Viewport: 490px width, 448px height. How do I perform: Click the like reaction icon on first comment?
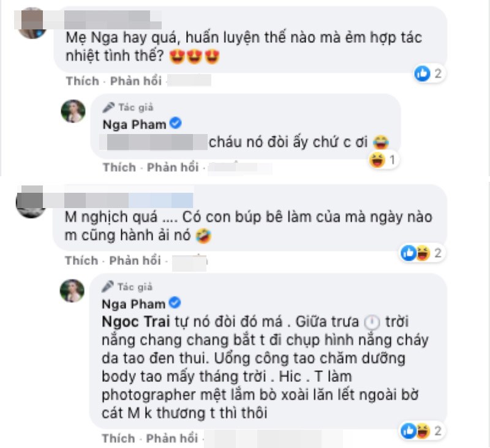(422, 73)
